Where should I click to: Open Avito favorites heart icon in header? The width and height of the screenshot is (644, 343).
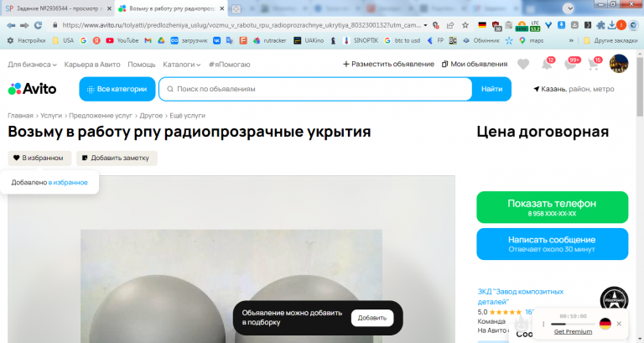coord(523,64)
